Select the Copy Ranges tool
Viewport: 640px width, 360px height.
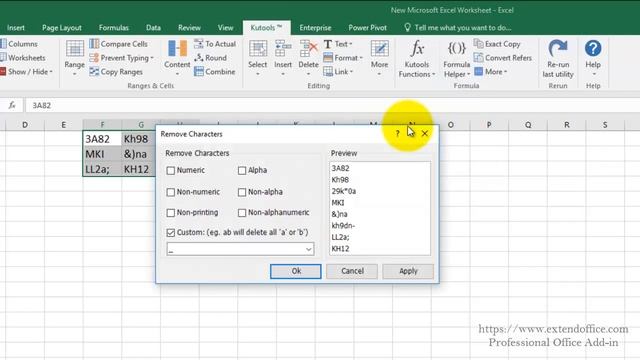click(116, 72)
